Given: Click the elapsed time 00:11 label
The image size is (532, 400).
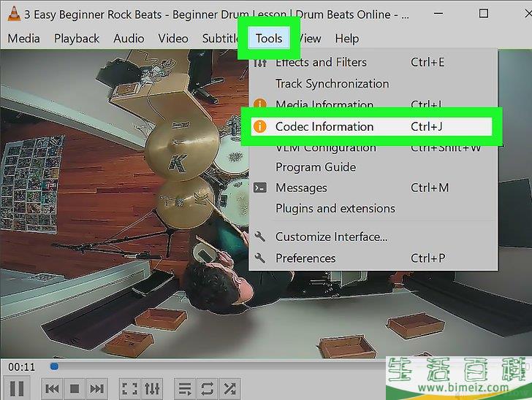Looking at the screenshot, I should (21, 366).
